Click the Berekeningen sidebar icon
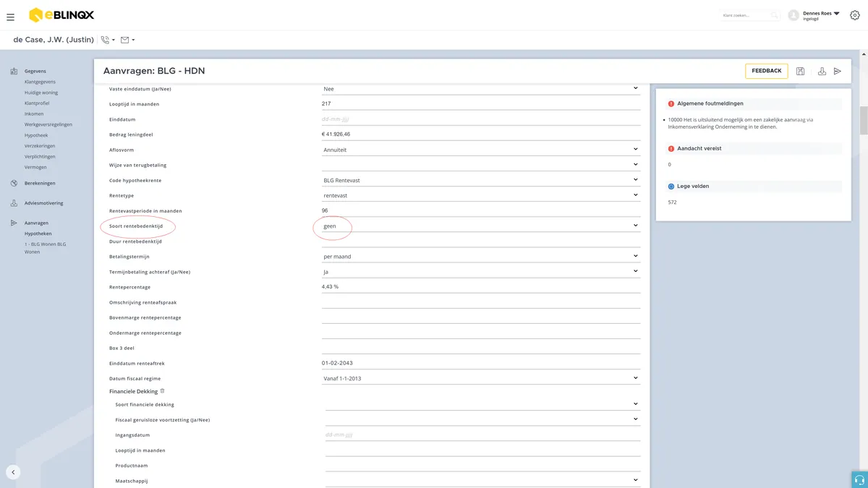Viewport: 868px width, 488px height. click(x=14, y=183)
